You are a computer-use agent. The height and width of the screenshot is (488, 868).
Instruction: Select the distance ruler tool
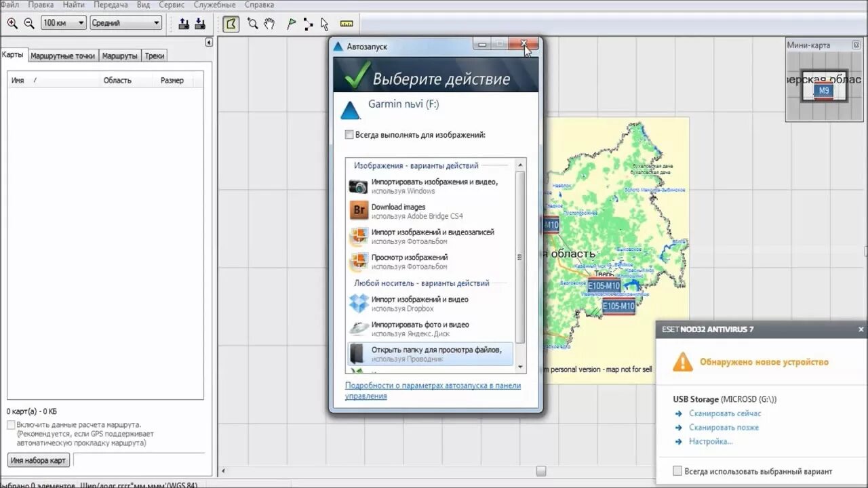pos(347,24)
